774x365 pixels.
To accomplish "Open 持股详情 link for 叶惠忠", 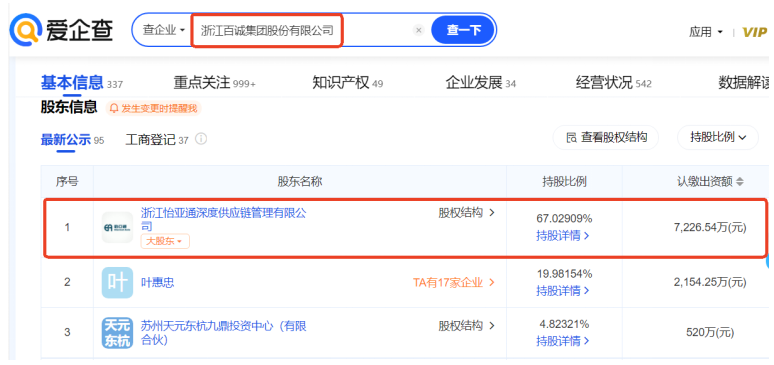I will [563, 291].
